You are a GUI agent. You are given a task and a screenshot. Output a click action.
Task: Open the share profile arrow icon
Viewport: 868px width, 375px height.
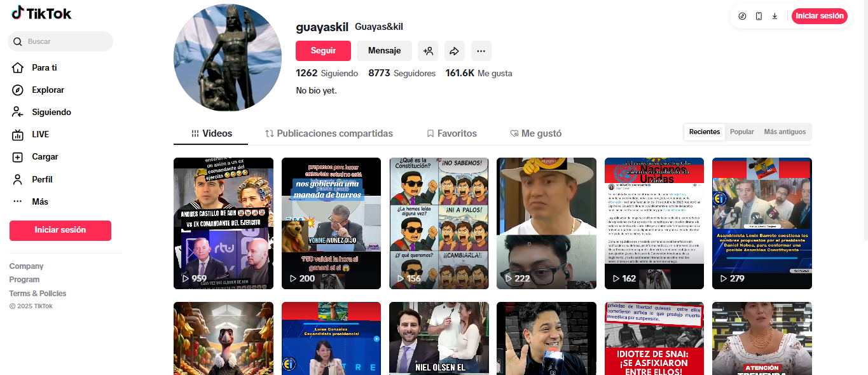tap(454, 51)
